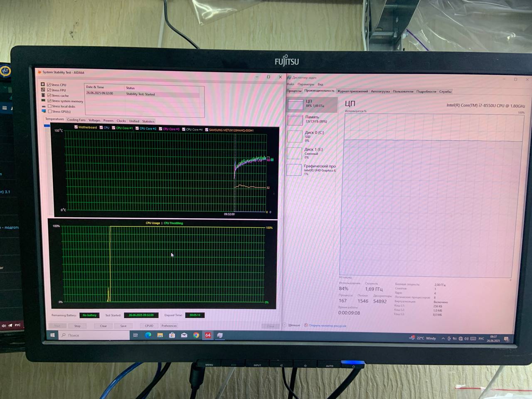The image size is (532, 399).
Task: Open Task View from the taskbar
Action: (135, 335)
